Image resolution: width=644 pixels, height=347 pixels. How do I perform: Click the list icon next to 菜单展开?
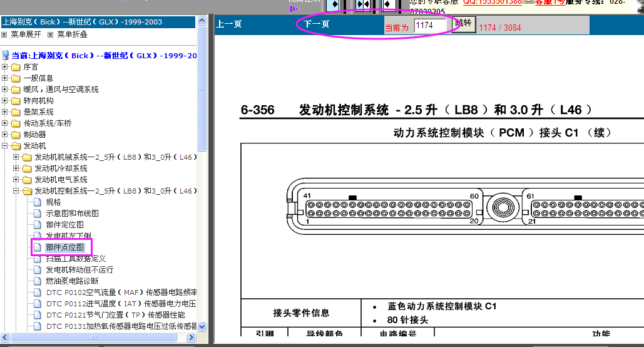click(4, 34)
